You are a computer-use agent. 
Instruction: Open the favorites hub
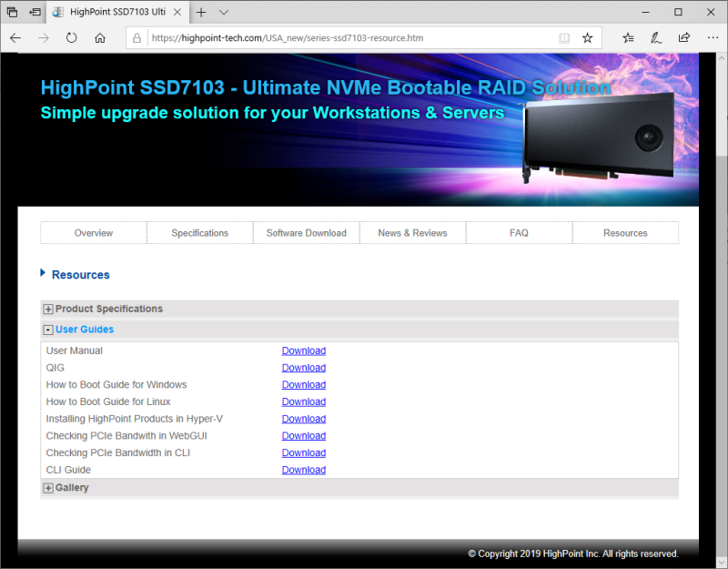point(628,38)
